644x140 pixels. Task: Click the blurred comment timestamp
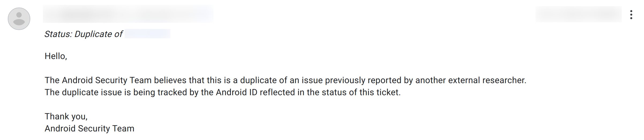click(578, 14)
